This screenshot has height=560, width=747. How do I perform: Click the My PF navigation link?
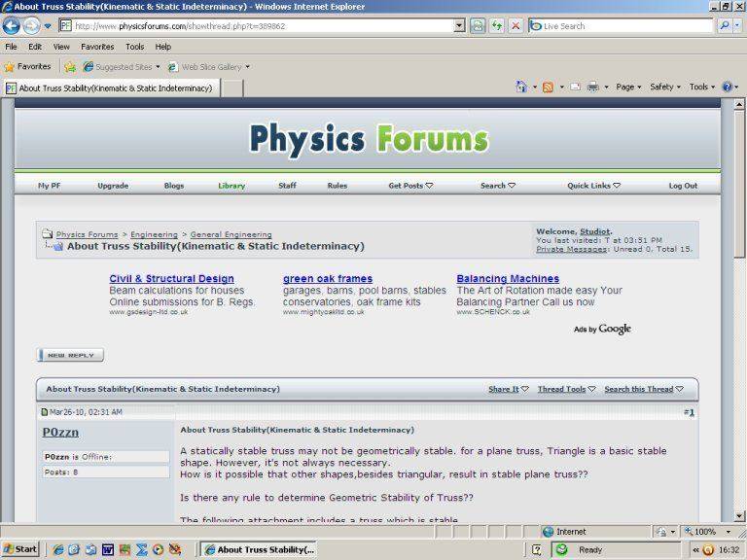[x=49, y=186]
